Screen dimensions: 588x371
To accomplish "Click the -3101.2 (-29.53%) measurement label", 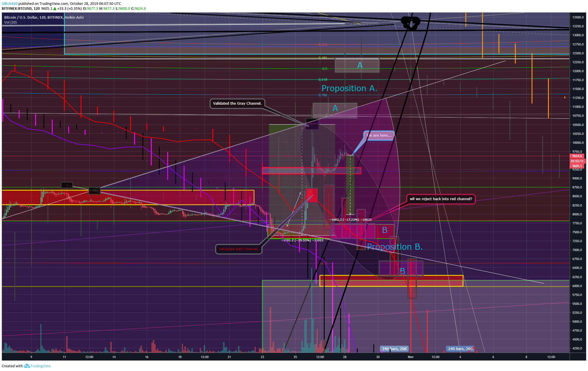I will click(x=302, y=240).
